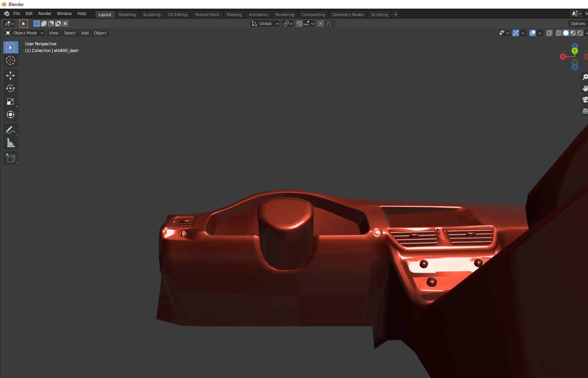Switch perspective/orthographic with grid icon
Viewport: 588px width, 378px height.
point(585,111)
